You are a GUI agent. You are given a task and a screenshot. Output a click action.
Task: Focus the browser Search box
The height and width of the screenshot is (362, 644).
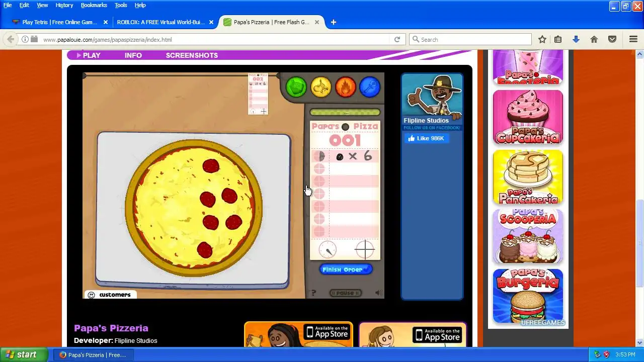[x=470, y=39]
